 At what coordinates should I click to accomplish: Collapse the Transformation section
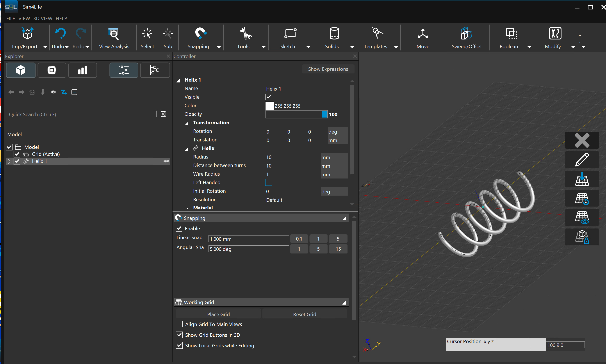[187, 123]
